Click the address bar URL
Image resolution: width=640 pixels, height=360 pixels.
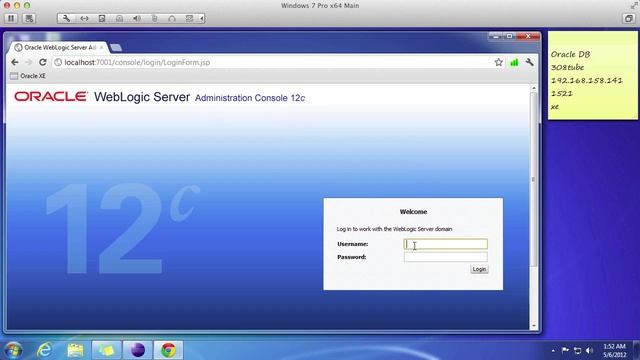(137, 62)
